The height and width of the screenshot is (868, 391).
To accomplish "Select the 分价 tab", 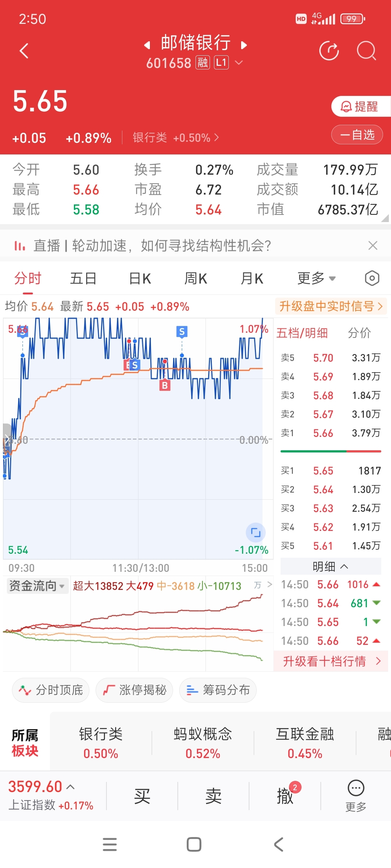I will 360,333.
